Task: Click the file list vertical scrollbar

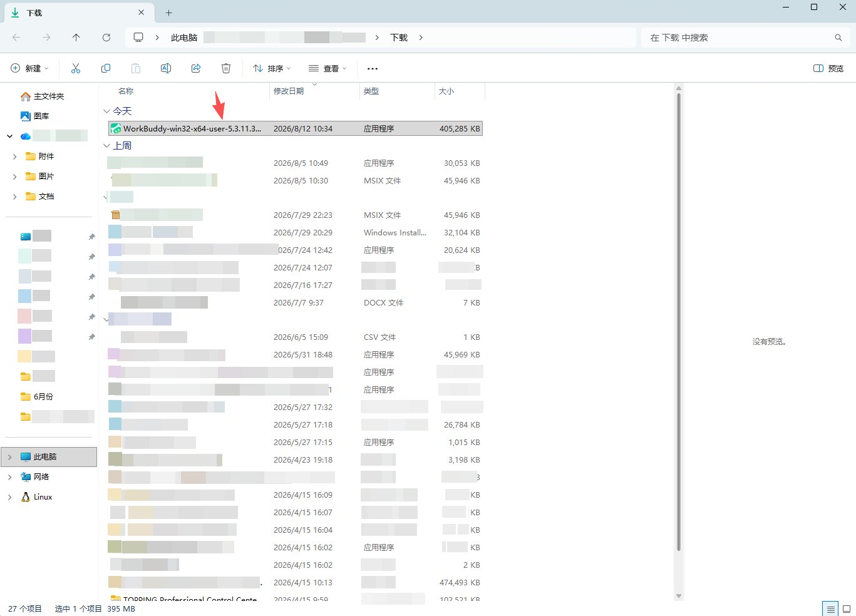Action: [679, 322]
